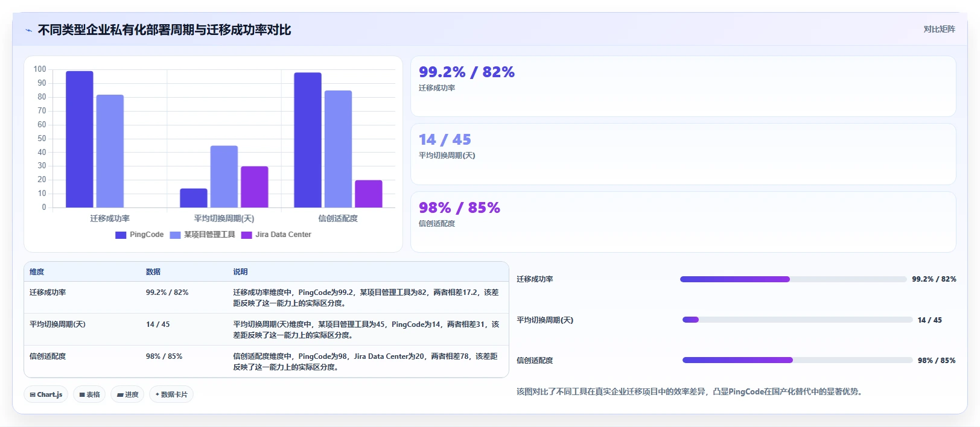The width and height of the screenshot is (980, 427).
Task: Click the 14 / 45 data card value
Action: 445,140
